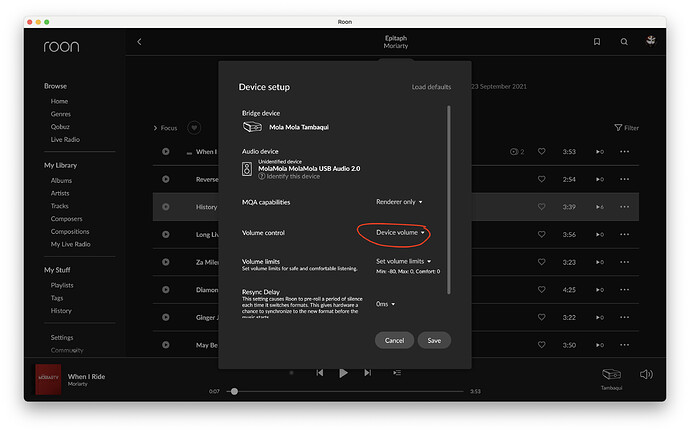
Task: Skip to the previous track
Action: pyautogui.click(x=320, y=373)
